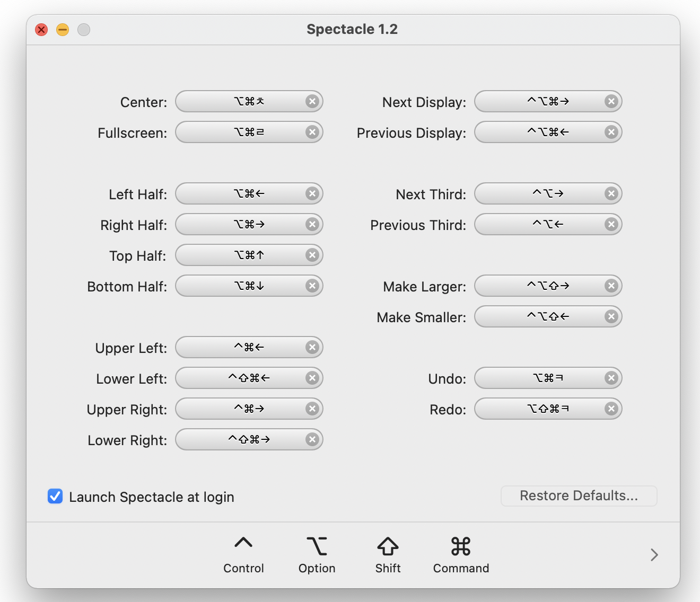The height and width of the screenshot is (602, 700).
Task: Clear the Center shortcut with its x icon
Action: point(312,101)
